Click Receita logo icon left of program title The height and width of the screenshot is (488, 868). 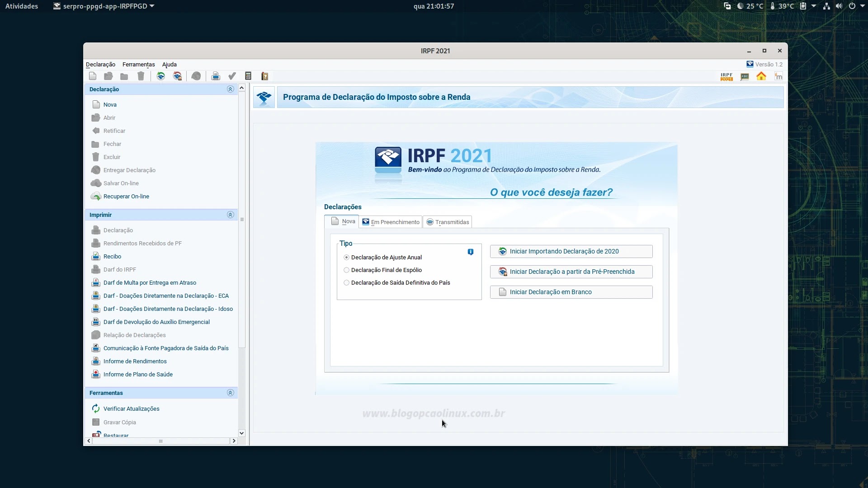[264, 97]
